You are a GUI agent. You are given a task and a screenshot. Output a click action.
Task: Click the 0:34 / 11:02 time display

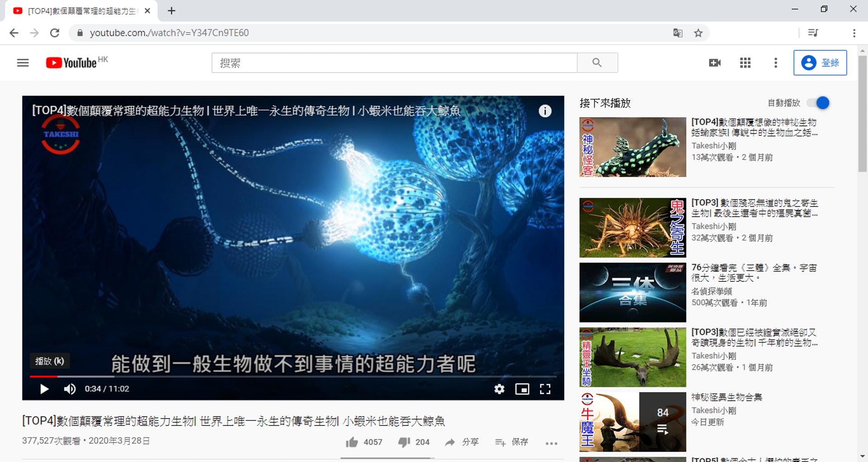point(107,389)
